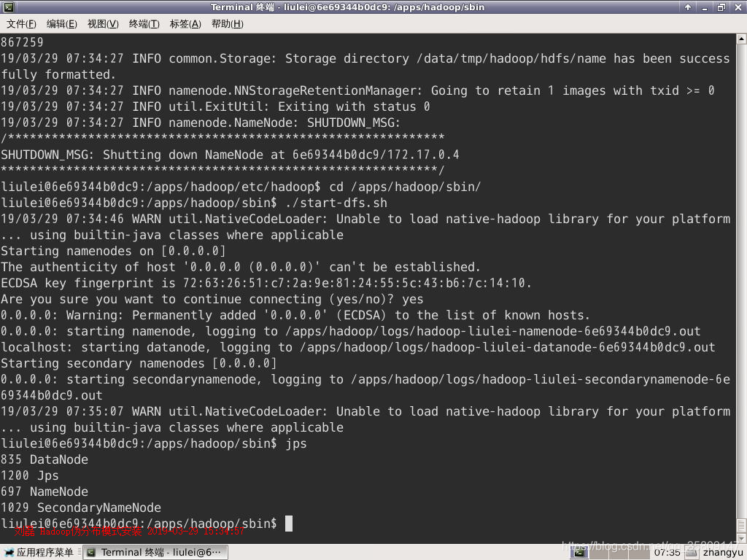Click the 'cd /apps/hadoop/sbin/' command line

[241, 187]
